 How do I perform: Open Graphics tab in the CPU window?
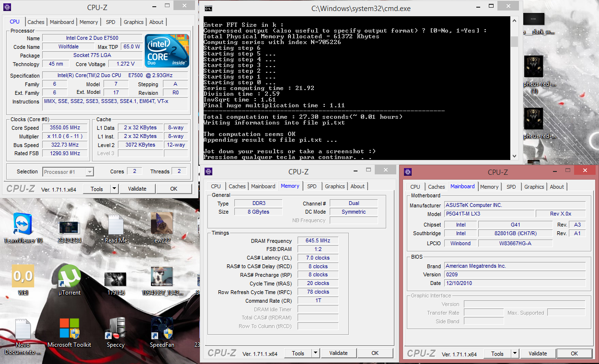134,22
